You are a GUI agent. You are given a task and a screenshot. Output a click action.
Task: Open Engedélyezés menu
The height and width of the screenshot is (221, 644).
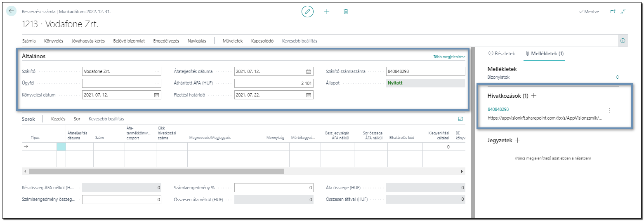[x=166, y=41]
